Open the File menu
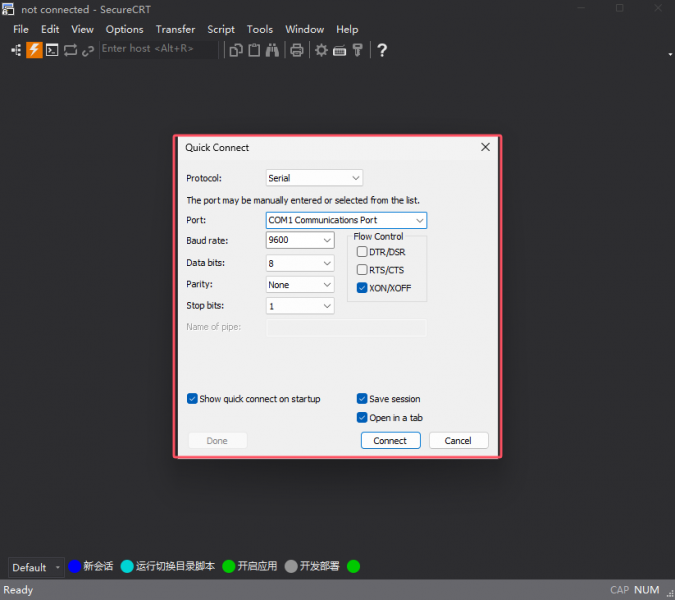This screenshot has height=600, width=675. [x=21, y=29]
